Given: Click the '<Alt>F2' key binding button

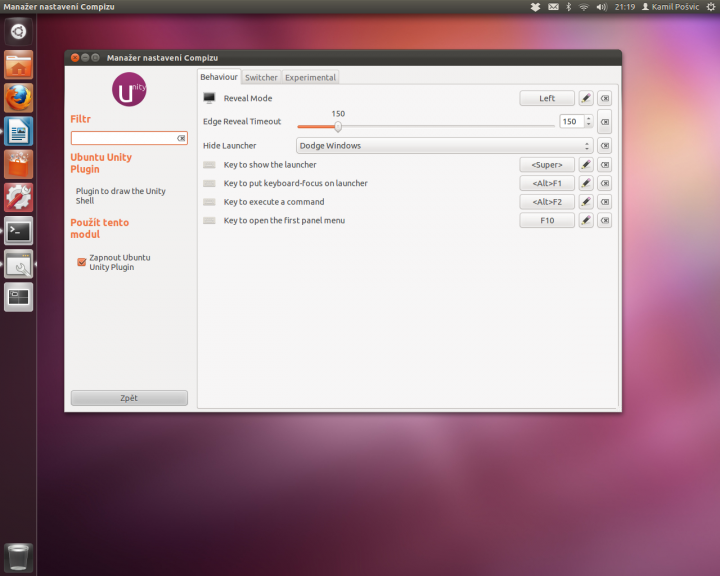Looking at the screenshot, I should [x=547, y=202].
